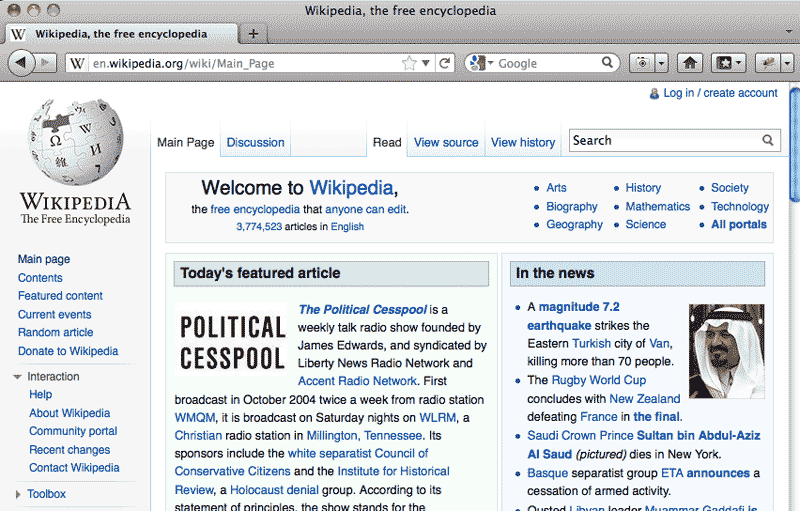
Task: Click the browser Back arrow button
Action: (x=21, y=63)
